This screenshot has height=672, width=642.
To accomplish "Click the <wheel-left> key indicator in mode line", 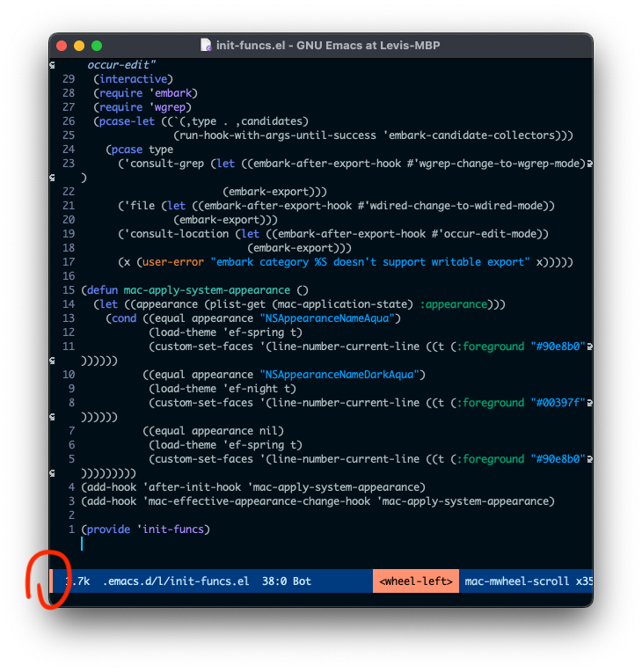I will tap(416, 581).
